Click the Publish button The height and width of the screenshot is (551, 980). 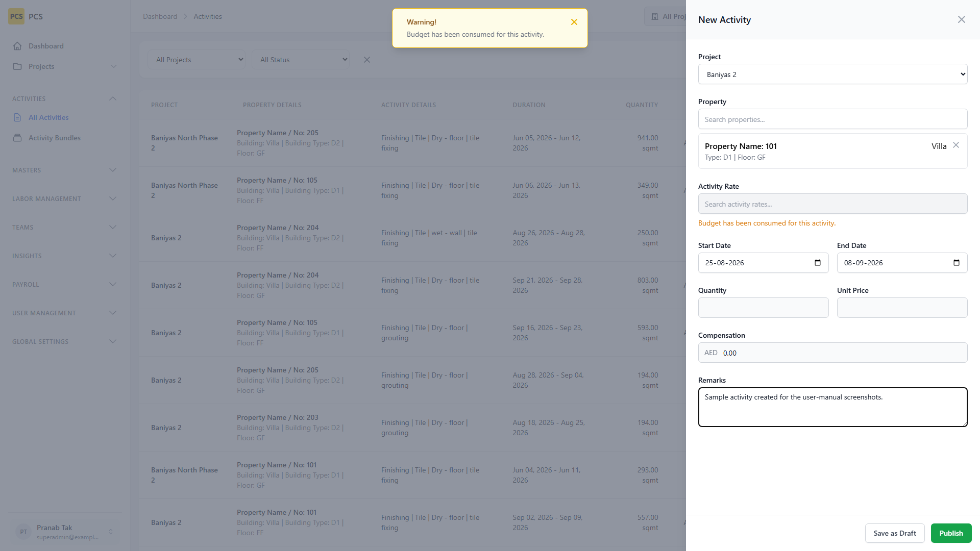951,533
